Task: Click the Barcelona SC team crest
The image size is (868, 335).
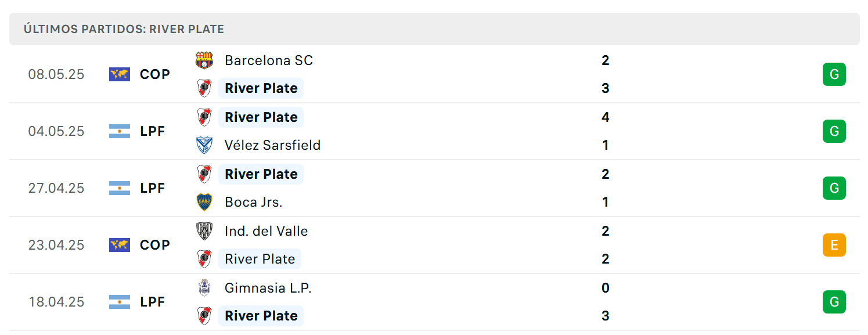Action: point(204,60)
